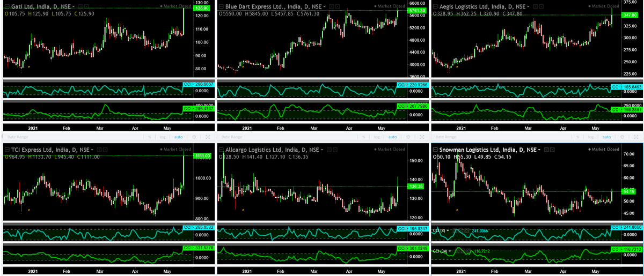This screenshot has width=644, height=276.
Task: Click Market Closed status on Snowman Logistics chart
Action: pos(604,150)
